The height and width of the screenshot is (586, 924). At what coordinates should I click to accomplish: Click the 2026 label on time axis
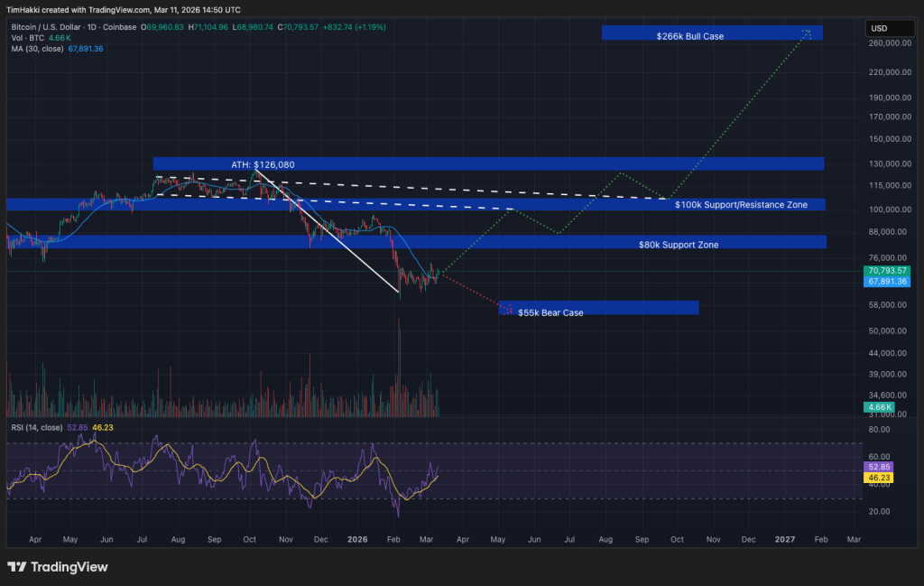[357, 538]
